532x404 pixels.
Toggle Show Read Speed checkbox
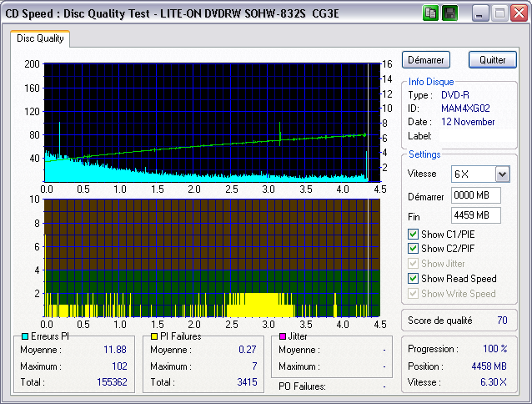(413, 279)
